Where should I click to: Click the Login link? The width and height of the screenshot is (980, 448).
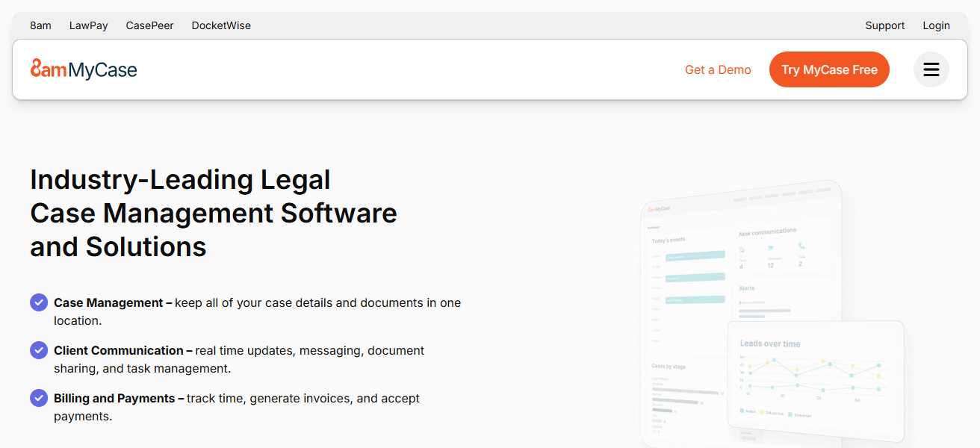tap(936, 25)
